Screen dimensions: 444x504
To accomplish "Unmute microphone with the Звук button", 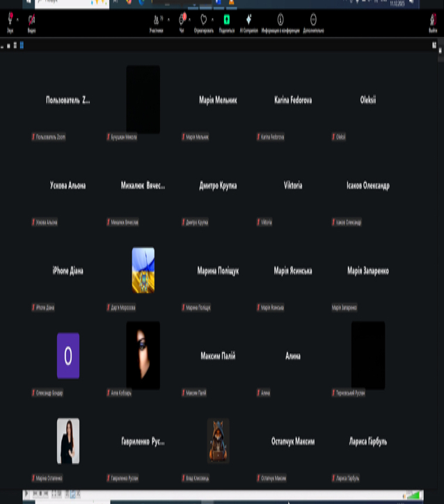I will tap(10, 22).
